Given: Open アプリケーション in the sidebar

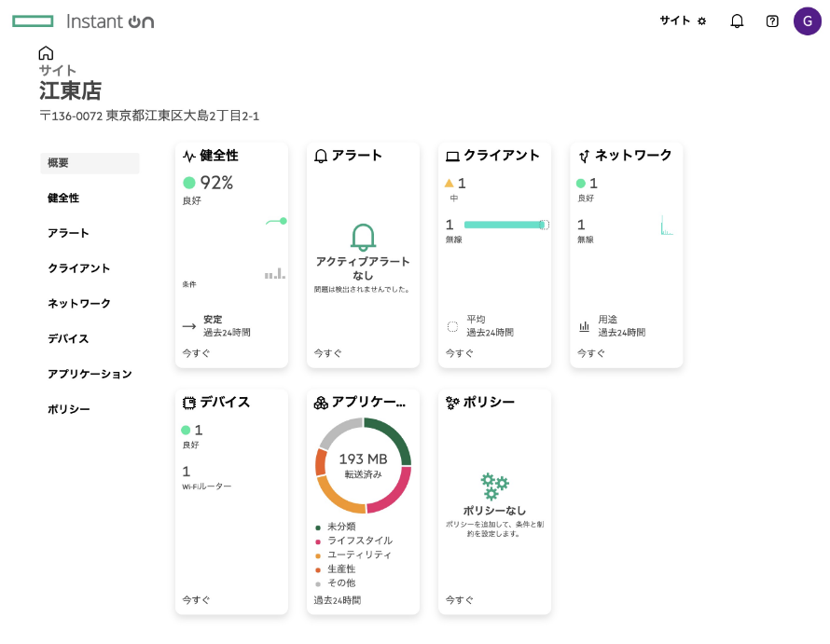Looking at the screenshot, I should pos(90,374).
